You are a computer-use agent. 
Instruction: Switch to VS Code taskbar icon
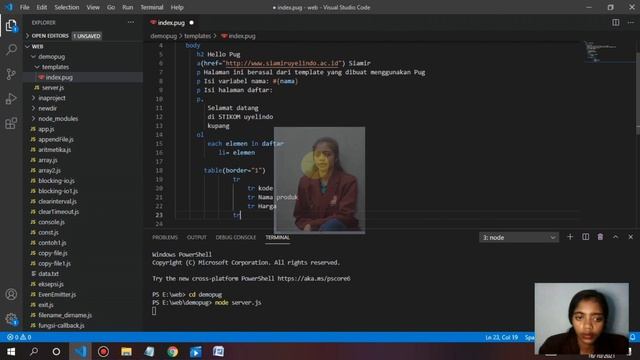(80, 351)
